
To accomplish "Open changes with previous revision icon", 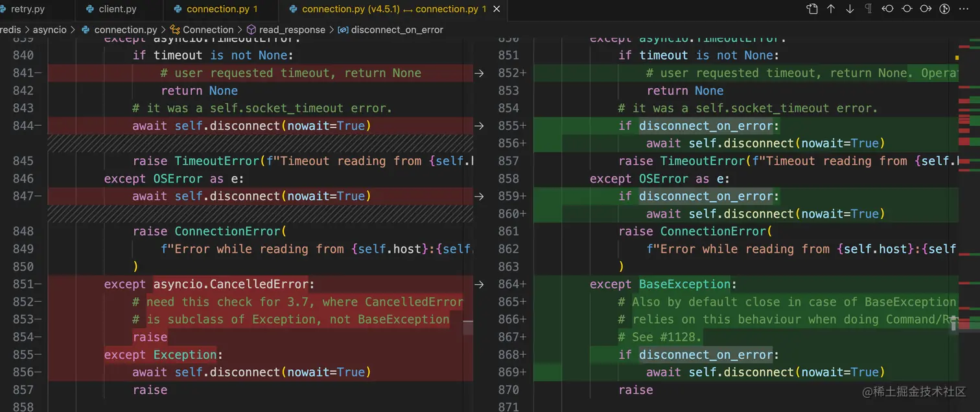I will (888, 9).
